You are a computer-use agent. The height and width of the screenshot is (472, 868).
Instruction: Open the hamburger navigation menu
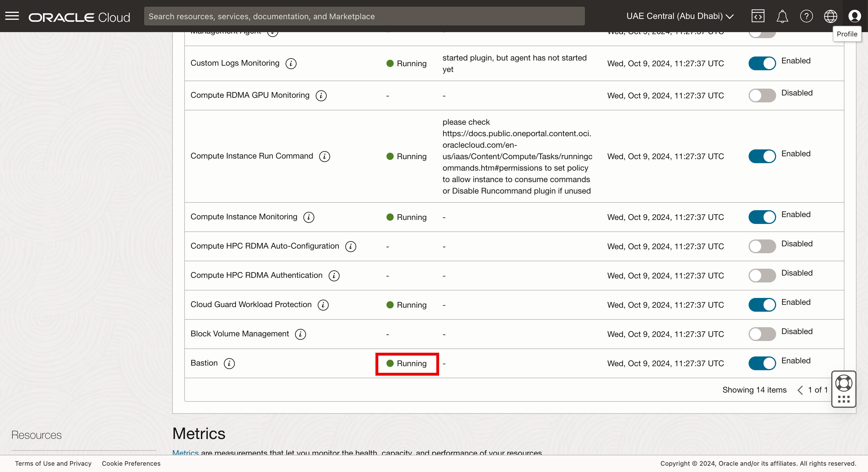[x=12, y=16]
